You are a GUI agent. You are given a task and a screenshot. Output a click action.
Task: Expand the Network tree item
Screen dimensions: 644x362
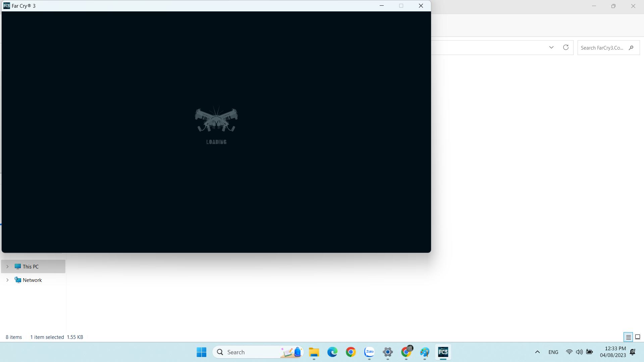pos(7,280)
